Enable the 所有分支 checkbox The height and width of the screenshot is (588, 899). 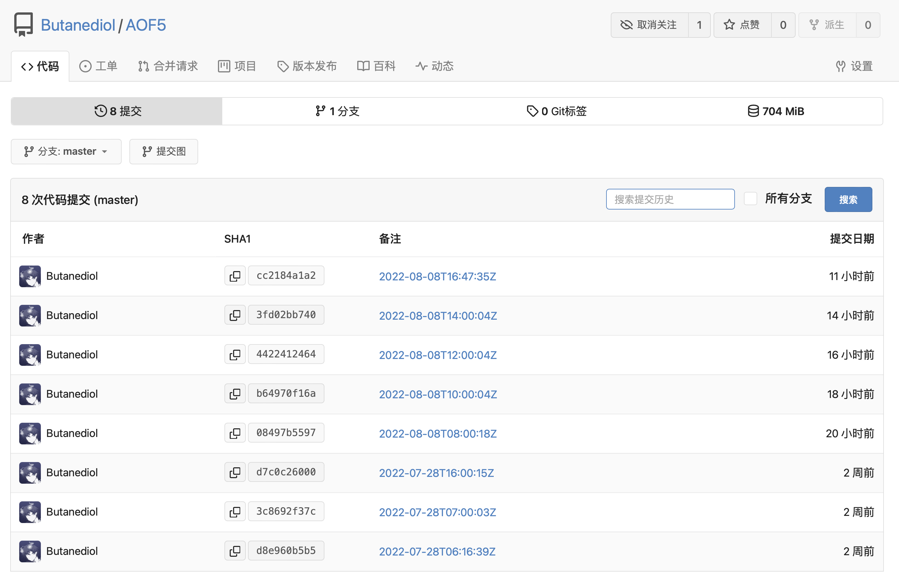click(x=750, y=199)
